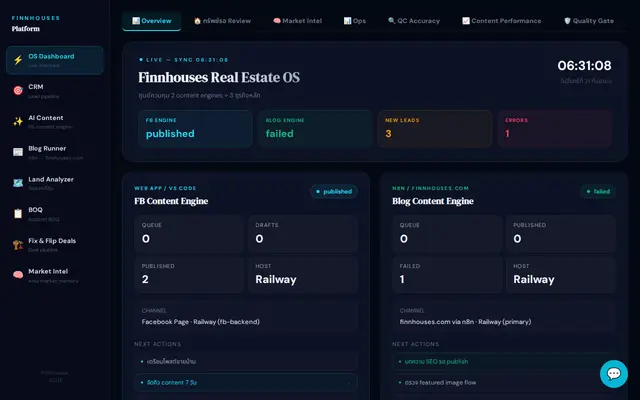640x400 pixels.
Task: Click the failed badge on Blog Content Engine
Action: [598, 191]
